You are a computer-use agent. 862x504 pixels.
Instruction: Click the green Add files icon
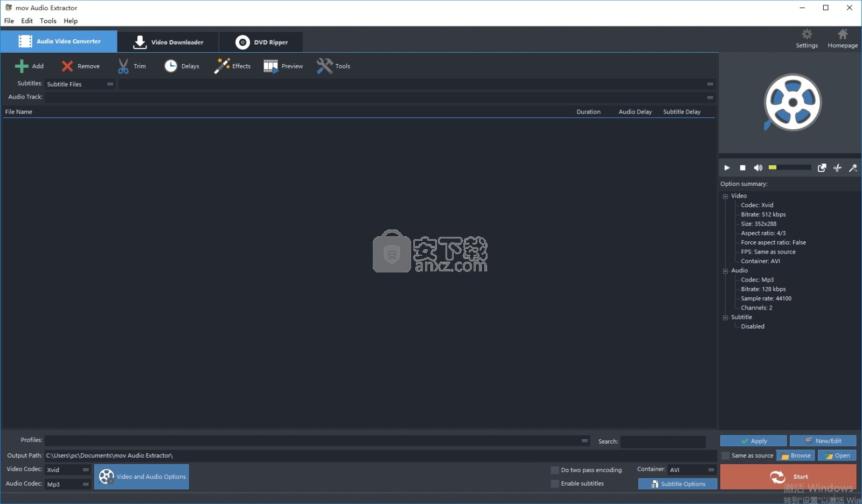tap(22, 66)
